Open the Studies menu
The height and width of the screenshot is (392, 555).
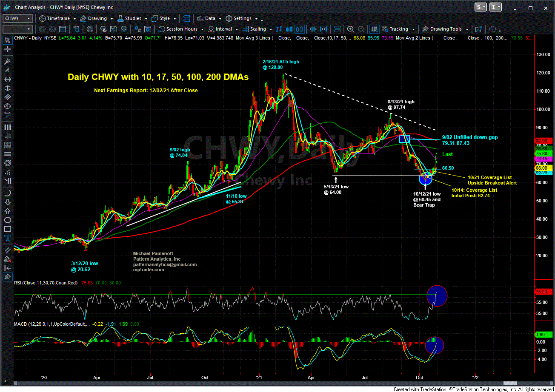(129, 18)
